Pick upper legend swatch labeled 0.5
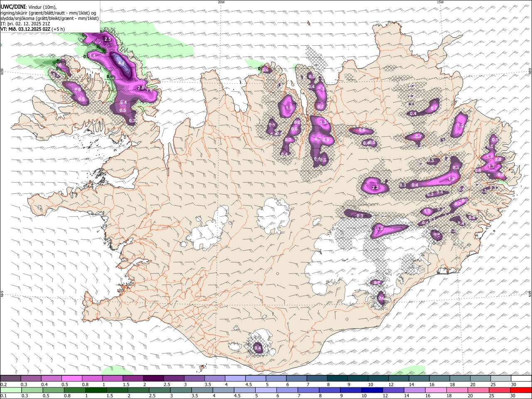The width and height of the screenshot is (532, 399). coord(71,378)
